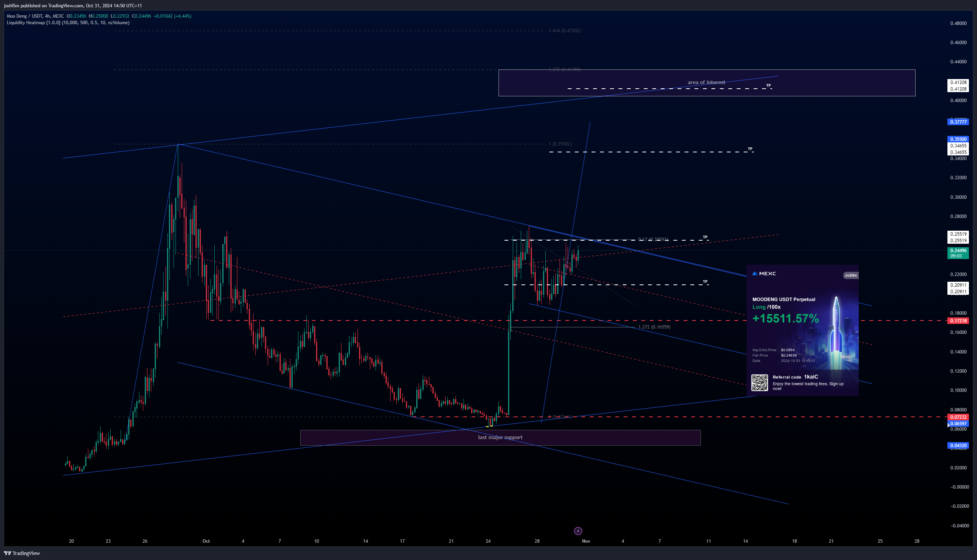Click the 0.44000 tick on the price axis
Image resolution: width=977 pixels, height=560 pixels.
point(958,62)
